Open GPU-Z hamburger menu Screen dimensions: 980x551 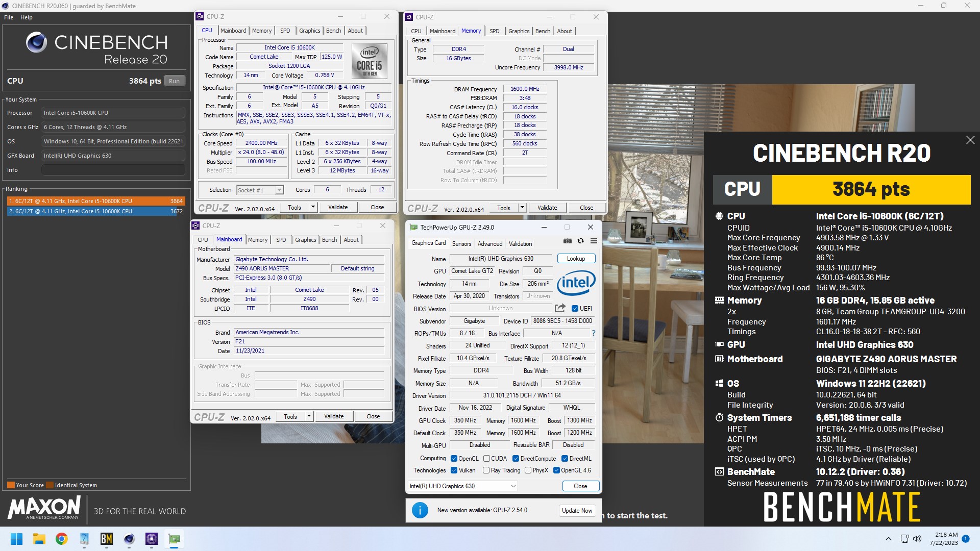(594, 241)
